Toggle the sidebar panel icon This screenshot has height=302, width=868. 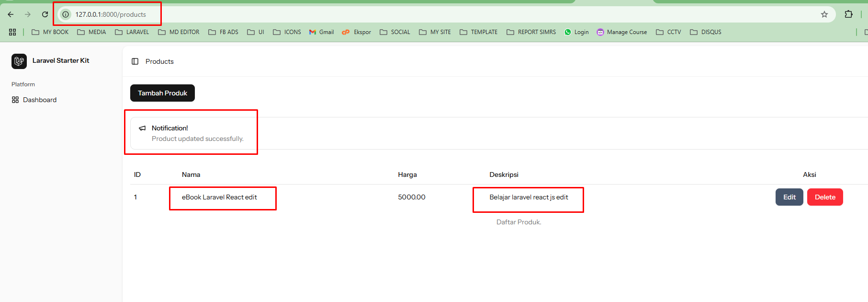click(135, 61)
